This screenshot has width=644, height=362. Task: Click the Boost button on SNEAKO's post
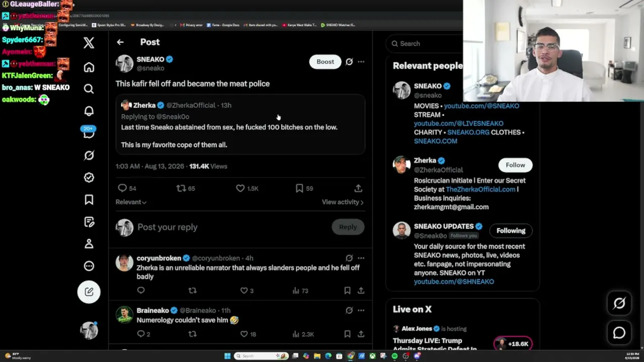[x=325, y=62]
